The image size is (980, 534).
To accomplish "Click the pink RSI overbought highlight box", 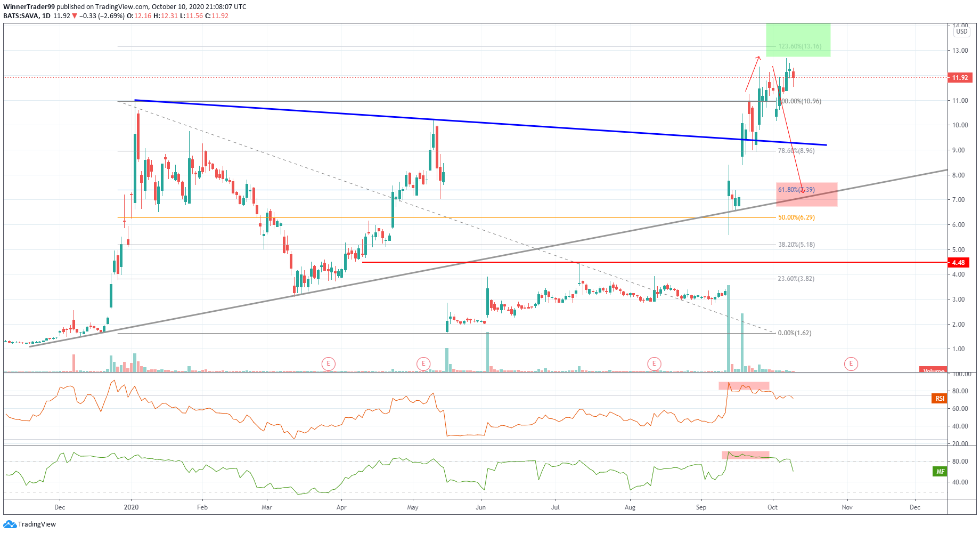I will (x=744, y=386).
